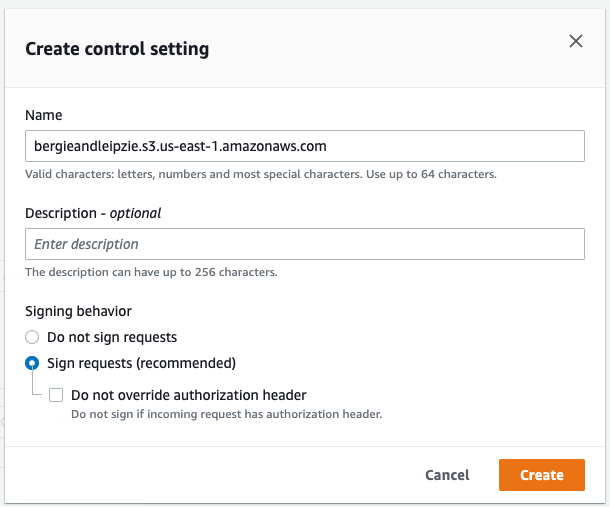The width and height of the screenshot is (610, 507).
Task: Click the "Name" field label
Action: point(43,116)
